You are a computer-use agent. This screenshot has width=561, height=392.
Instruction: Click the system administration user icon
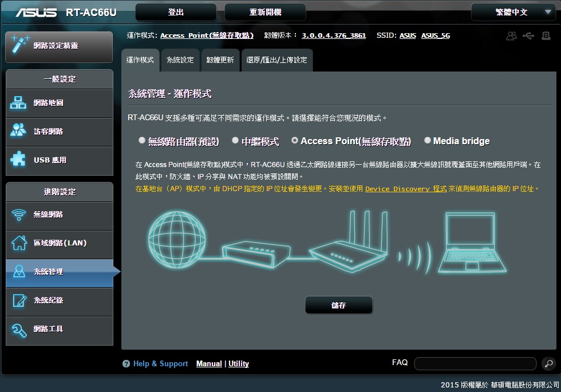[19, 271]
